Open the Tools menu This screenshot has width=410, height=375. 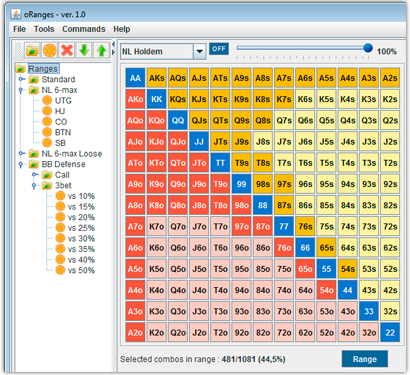[x=44, y=29]
